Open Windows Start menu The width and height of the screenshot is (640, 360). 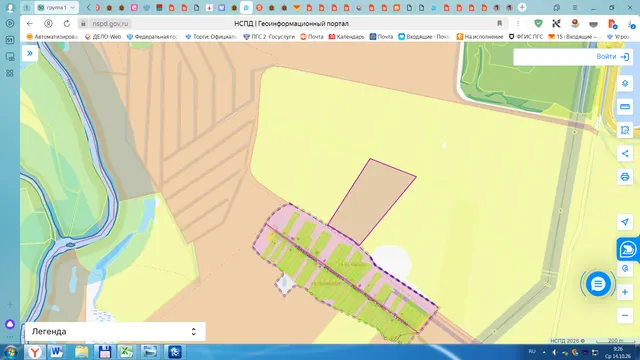tap(10, 352)
